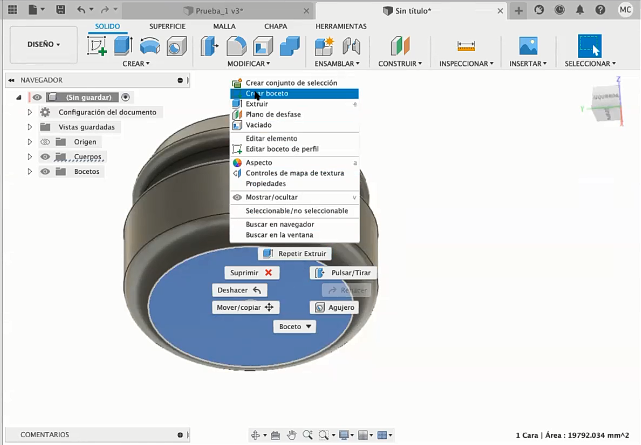This screenshot has width=641, height=445.
Task: Select the Press Pull tool icon
Action: point(210,46)
